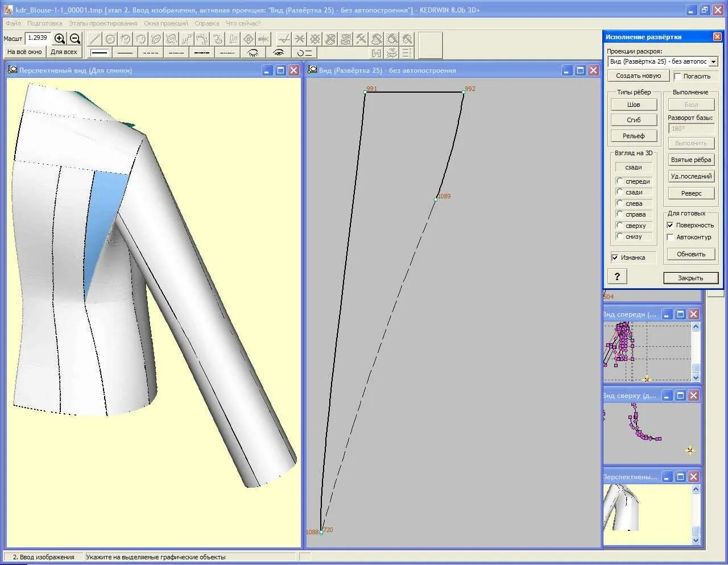Click the Взятые рёбра button
Screen dimensions: 728x565
click(691, 160)
